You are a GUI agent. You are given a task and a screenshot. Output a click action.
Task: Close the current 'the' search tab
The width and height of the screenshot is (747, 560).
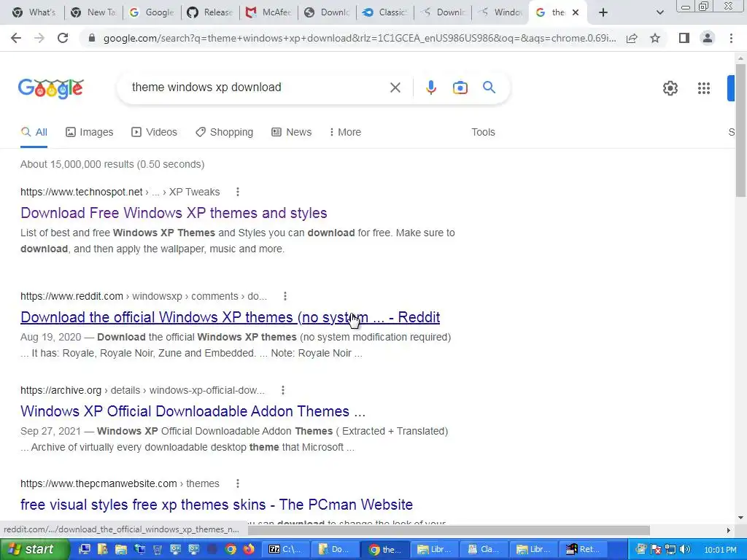tap(576, 12)
